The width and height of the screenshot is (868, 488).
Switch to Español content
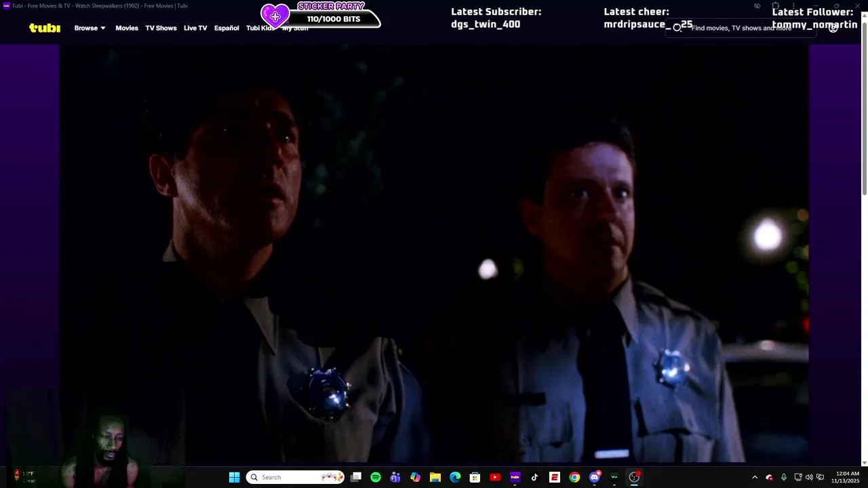point(226,28)
